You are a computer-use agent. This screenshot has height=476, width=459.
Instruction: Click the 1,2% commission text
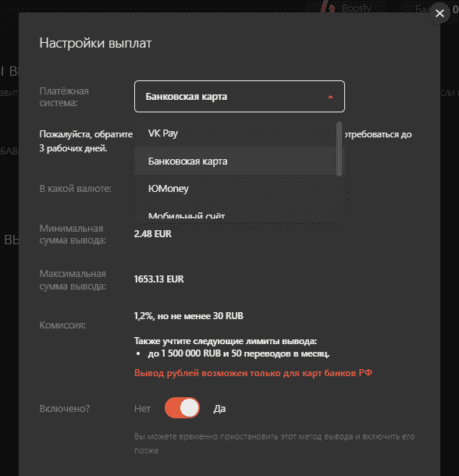(189, 316)
